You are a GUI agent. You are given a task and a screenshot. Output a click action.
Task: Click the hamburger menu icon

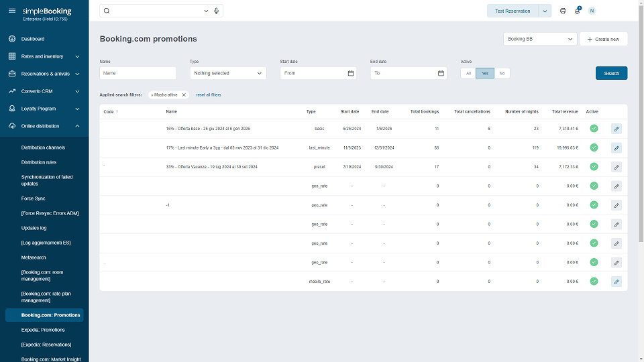pos(12,11)
